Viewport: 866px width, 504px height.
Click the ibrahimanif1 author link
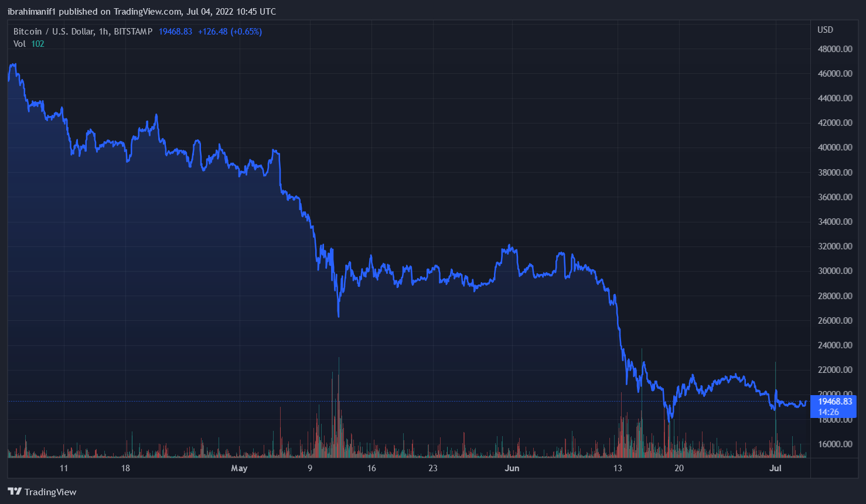pyautogui.click(x=30, y=11)
